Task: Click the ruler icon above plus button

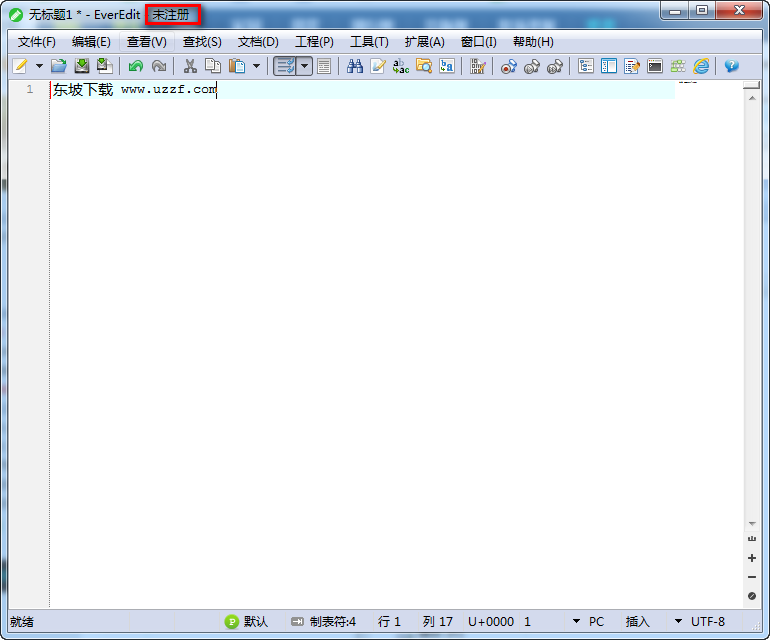Action: click(x=752, y=539)
